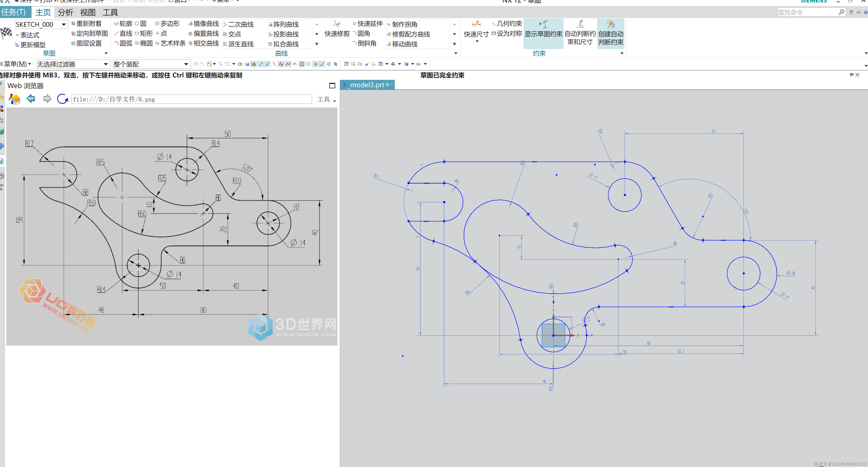This screenshot has width=868, height=467.
Task: Switch to 工具 ribbon tab
Action: (110, 12)
